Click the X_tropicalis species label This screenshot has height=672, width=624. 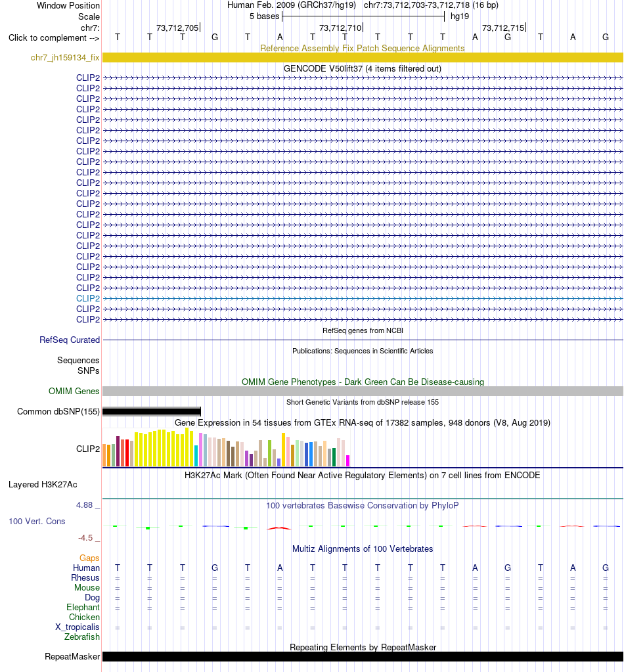coord(77,627)
